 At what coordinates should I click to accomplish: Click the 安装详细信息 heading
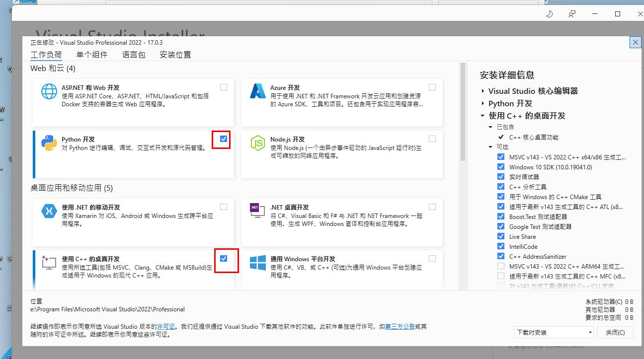pyautogui.click(x=507, y=75)
